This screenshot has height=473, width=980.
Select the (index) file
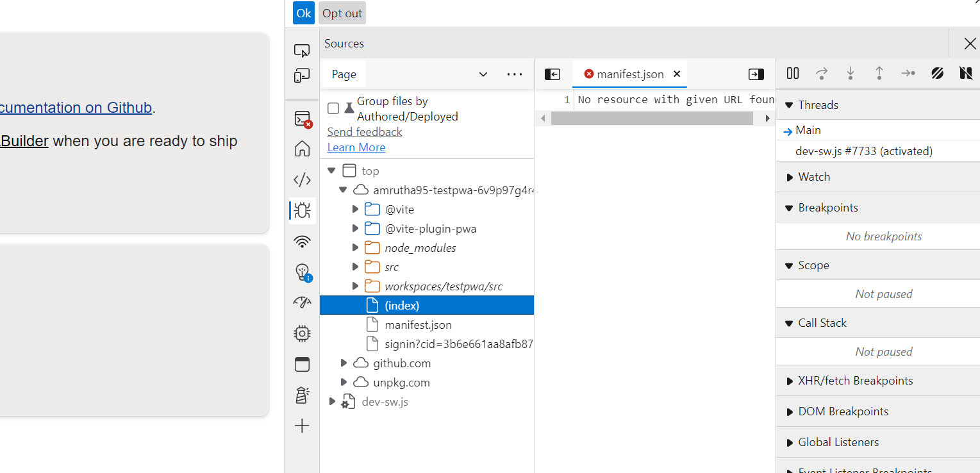[427, 306]
